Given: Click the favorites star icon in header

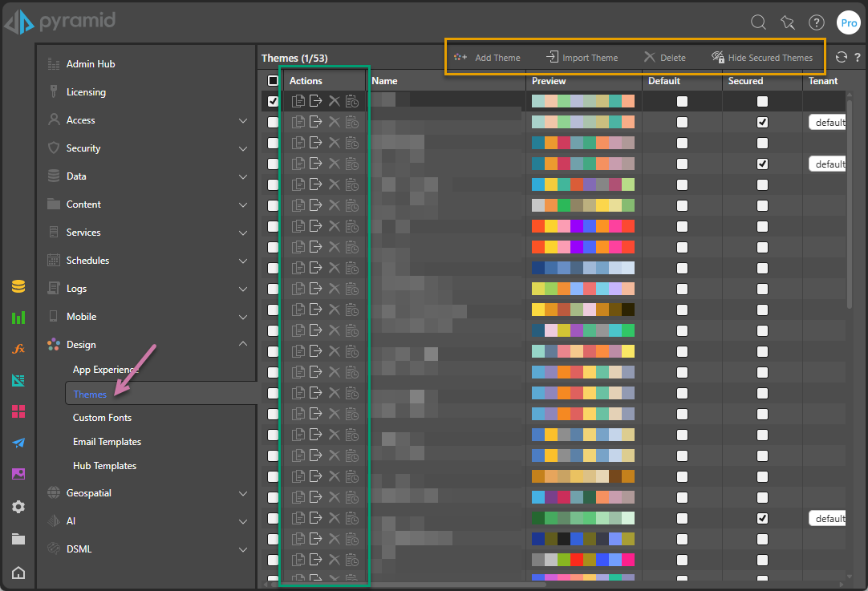Looking at the screenshot, I should coord(787,22).
